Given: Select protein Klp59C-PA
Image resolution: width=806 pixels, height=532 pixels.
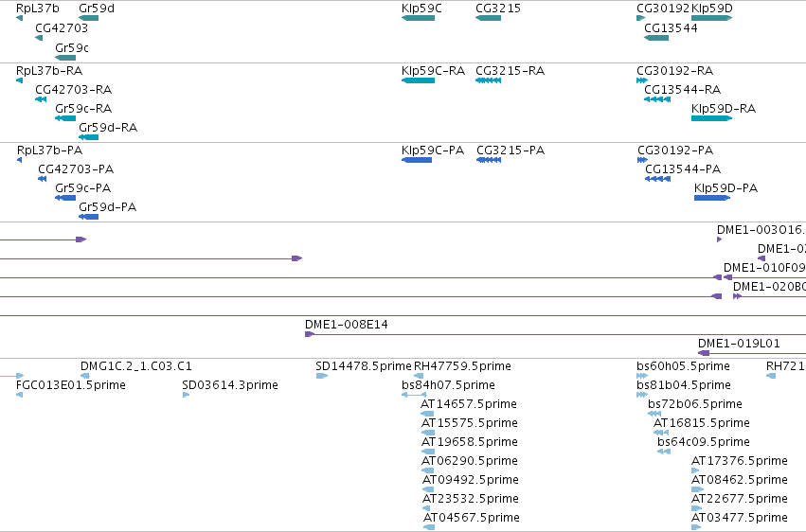Looking at the screenshot, I should point(433,150).
